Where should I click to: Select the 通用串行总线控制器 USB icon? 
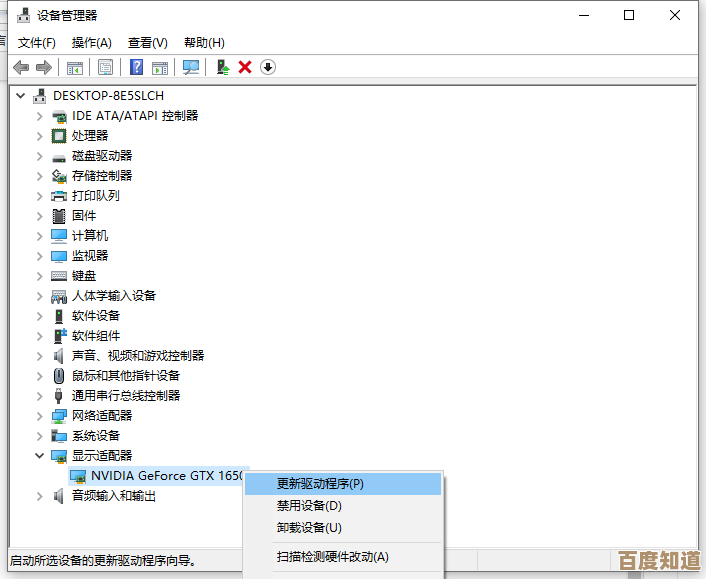(59, 396)
